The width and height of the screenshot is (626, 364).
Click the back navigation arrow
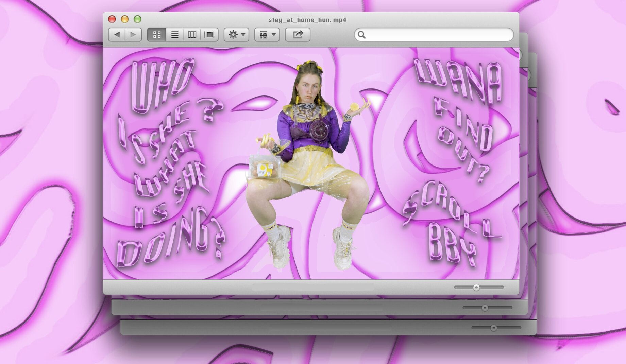point(117,35)
